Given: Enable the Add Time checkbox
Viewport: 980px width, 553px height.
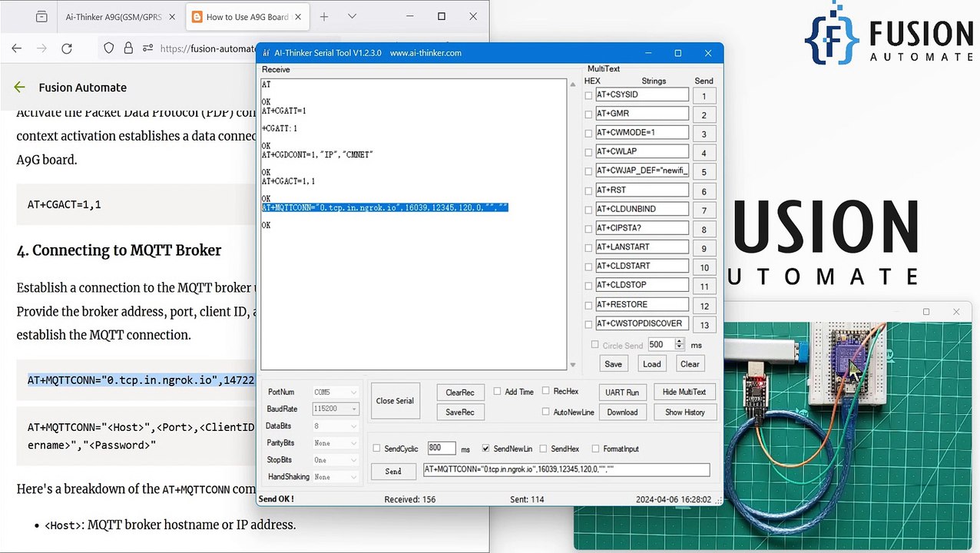Looking at the screenshot, I should [498, 391].
